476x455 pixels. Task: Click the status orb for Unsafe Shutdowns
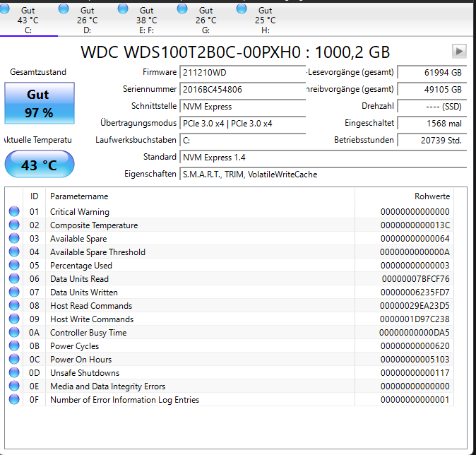[x=14, y=372]
